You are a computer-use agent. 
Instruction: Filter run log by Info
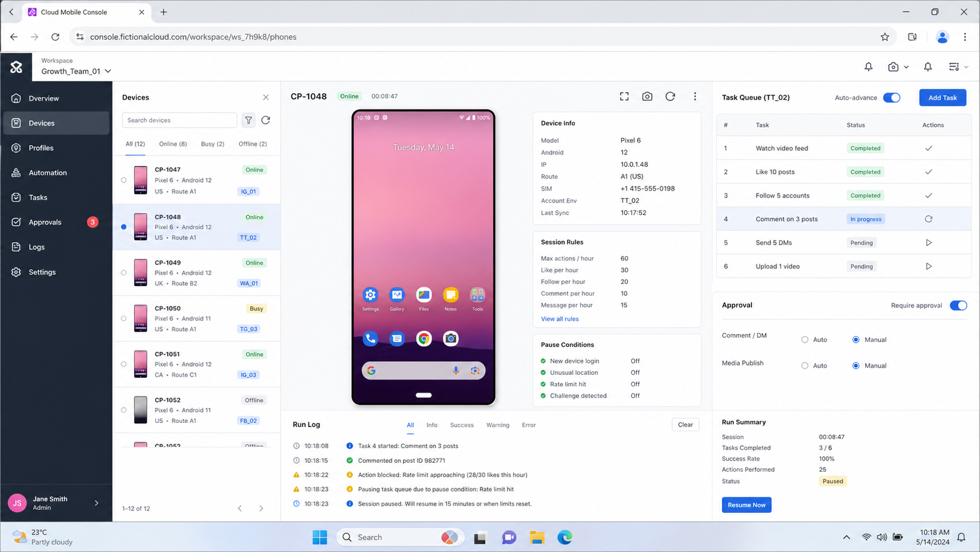(x=432, y=425)
